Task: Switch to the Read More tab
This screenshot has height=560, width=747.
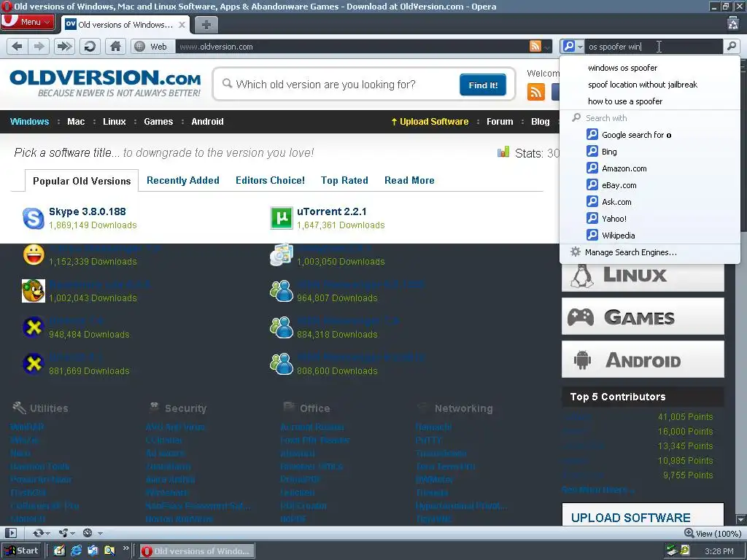Action: tap(409, 181)
